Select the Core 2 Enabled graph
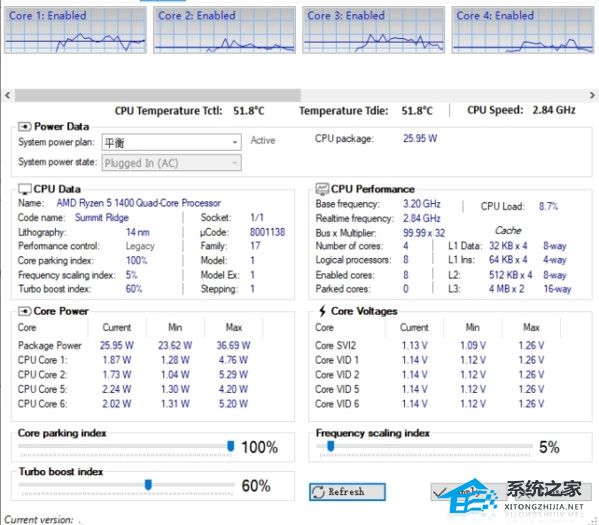599x525 pixels. coord(225,30)
